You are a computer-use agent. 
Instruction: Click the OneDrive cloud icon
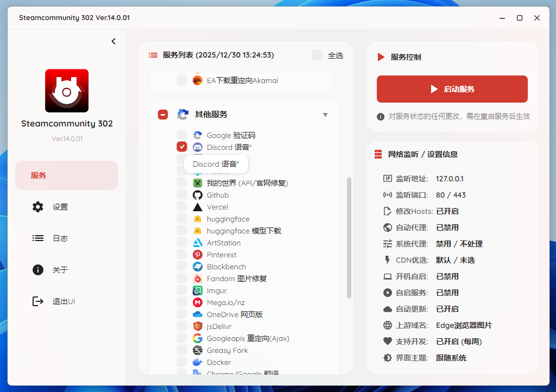click(198, 314)
